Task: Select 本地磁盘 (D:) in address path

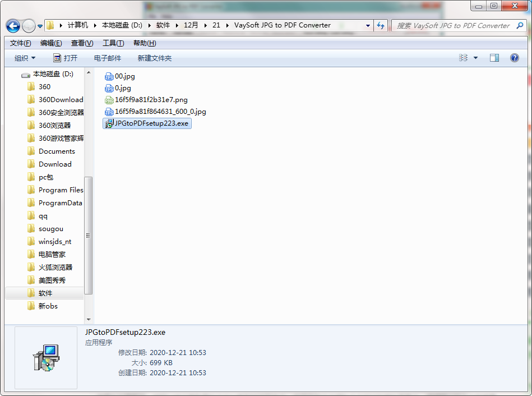Action: pyautogui.click(x=122, y=25)
